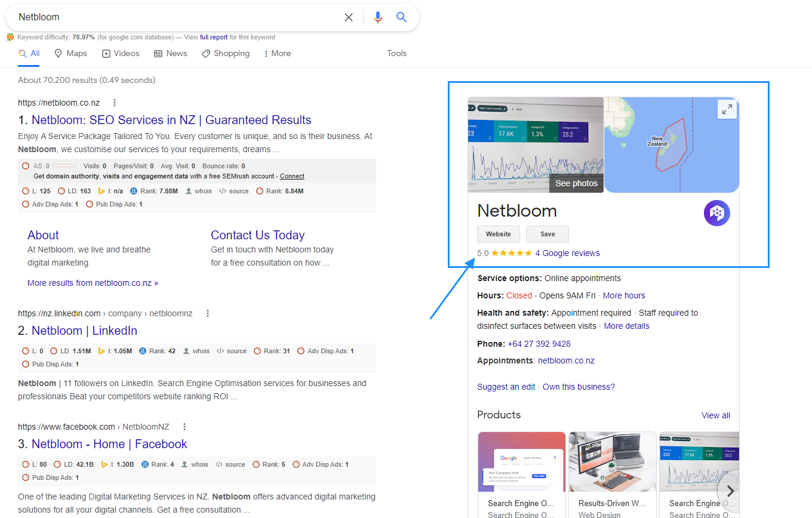Screen dimensions: 812x518
Task: Click the SEMrush Connect link
Action: point(292,176)
